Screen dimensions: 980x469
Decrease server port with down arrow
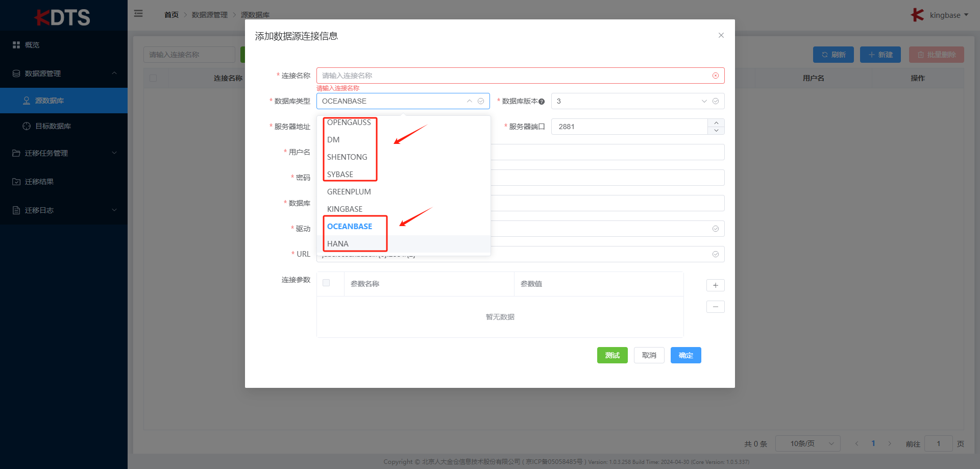click(716, 131)
